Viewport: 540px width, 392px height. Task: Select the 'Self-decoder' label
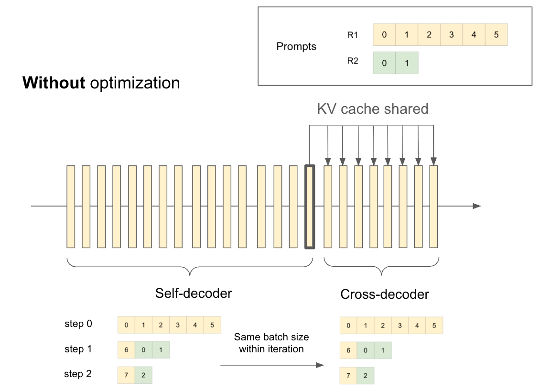click(x=194, y=293)
